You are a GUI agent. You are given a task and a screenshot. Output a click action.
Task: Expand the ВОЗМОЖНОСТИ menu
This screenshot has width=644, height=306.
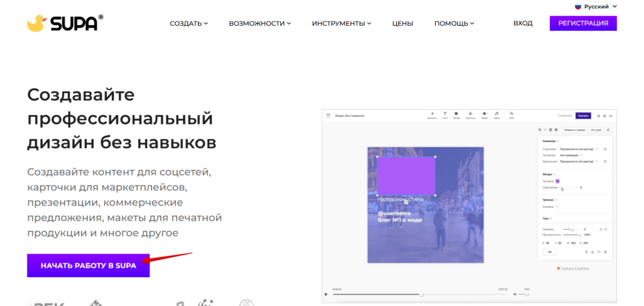point(260,23)
